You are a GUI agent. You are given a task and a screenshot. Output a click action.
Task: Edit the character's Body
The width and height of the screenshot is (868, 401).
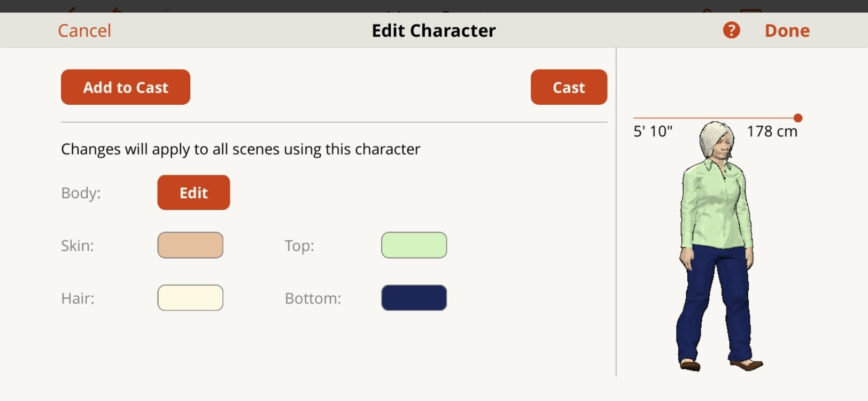click(193, 192)
